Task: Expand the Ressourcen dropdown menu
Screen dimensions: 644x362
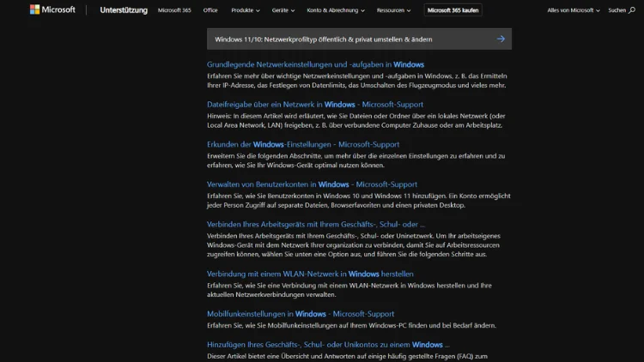Action: (x=393, y=10)
